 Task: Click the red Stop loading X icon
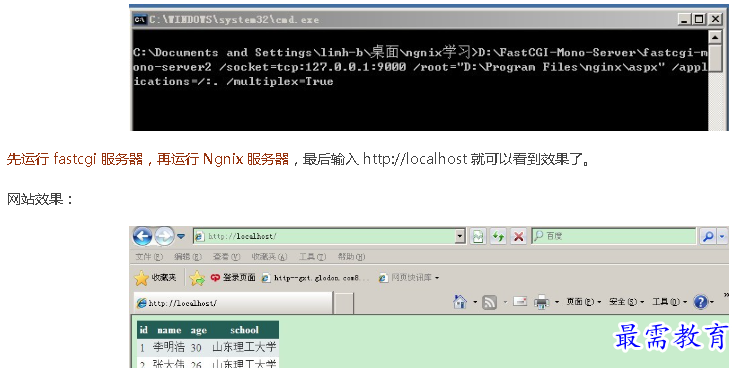point(518,236)
